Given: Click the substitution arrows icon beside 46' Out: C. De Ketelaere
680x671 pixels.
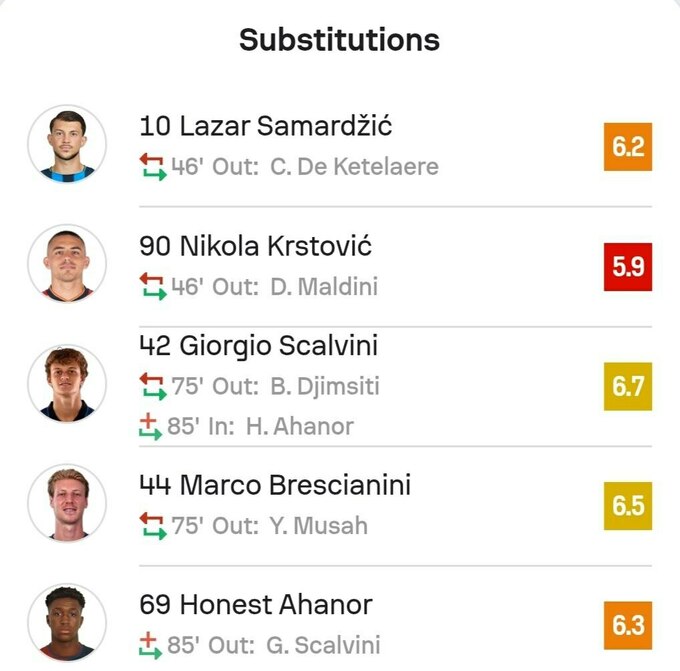Looking at the screenshot, I should [x=152, y=166].
